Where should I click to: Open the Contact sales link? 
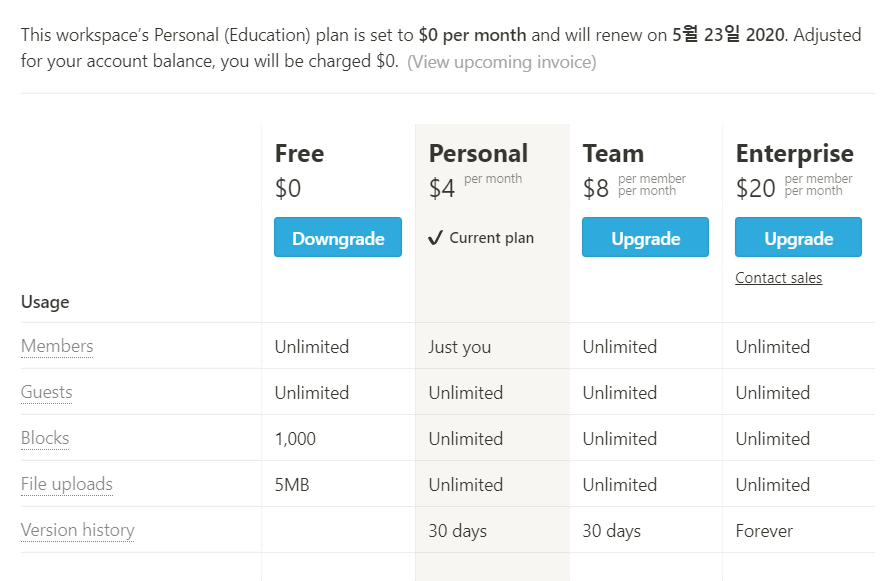(x=778, y=277)
